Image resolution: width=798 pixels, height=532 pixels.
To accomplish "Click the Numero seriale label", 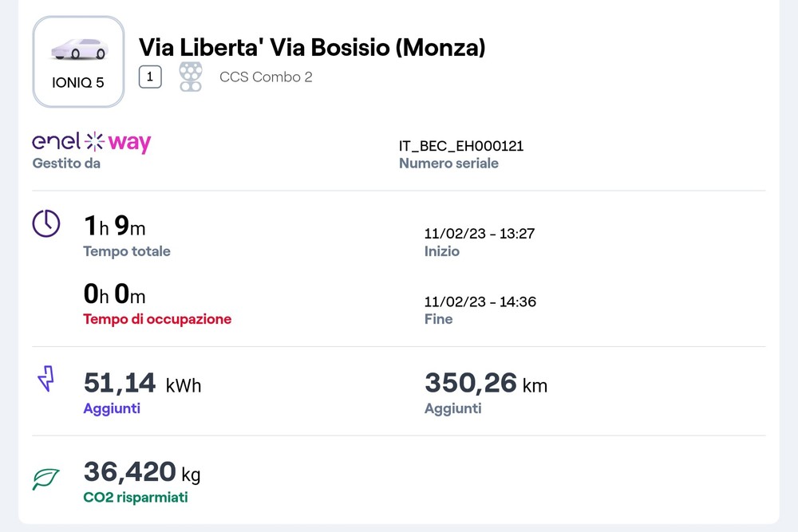I will coord(448,164).
